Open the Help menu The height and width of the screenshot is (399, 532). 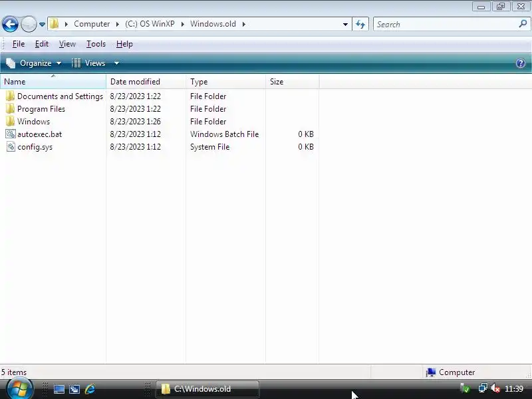pos(124,44)
